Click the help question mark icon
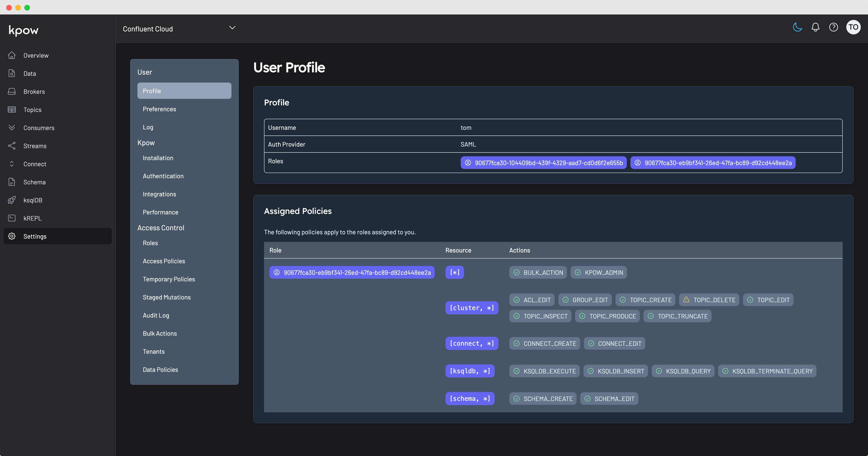The image size is (868, 456). tap(833, 27)
